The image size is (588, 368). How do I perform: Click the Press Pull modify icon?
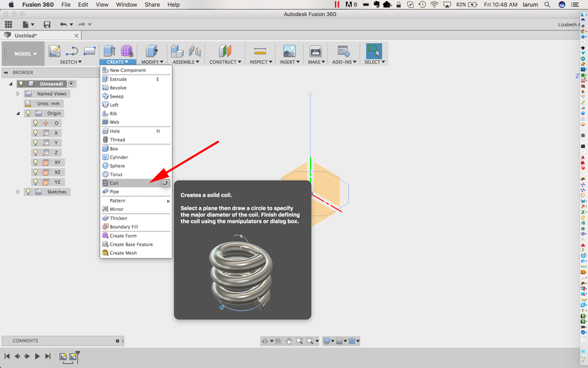click(152, 51)
